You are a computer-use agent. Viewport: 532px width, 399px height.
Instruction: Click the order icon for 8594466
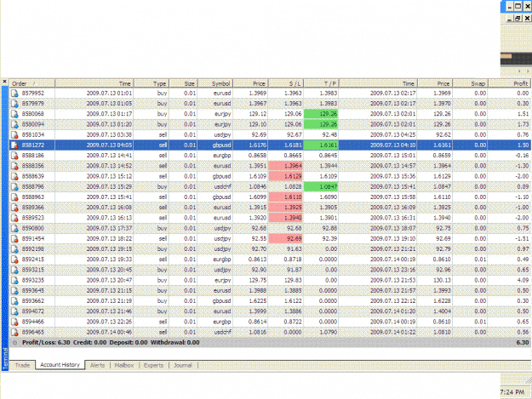coord(14,322)
